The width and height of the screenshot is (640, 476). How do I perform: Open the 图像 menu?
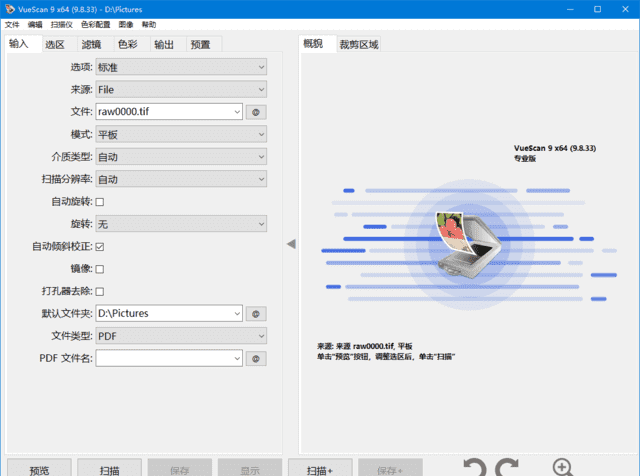click(x=126, y=24)
